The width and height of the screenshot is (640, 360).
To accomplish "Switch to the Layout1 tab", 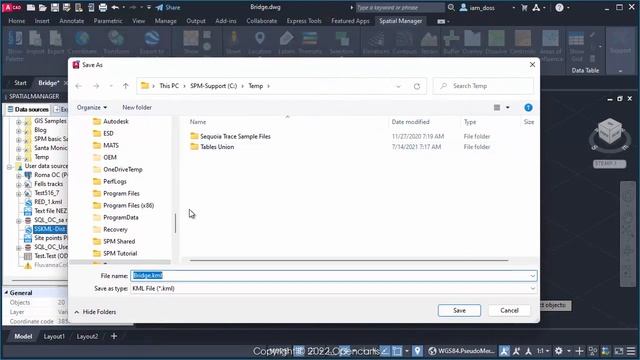I will click(54, 336).
